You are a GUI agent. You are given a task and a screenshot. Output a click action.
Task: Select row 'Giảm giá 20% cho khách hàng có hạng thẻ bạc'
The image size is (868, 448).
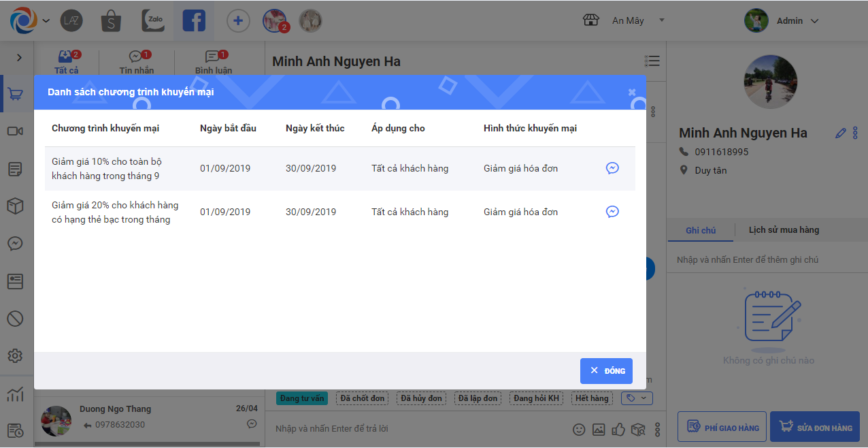[340, 212]
